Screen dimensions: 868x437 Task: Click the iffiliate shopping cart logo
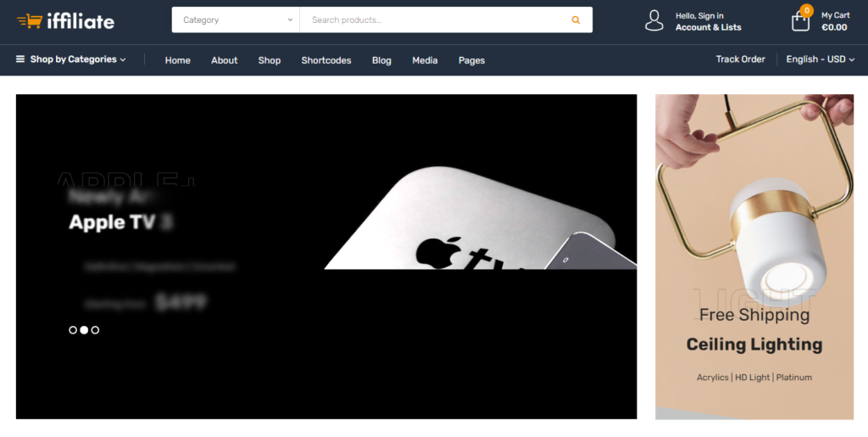coord(65,21)
